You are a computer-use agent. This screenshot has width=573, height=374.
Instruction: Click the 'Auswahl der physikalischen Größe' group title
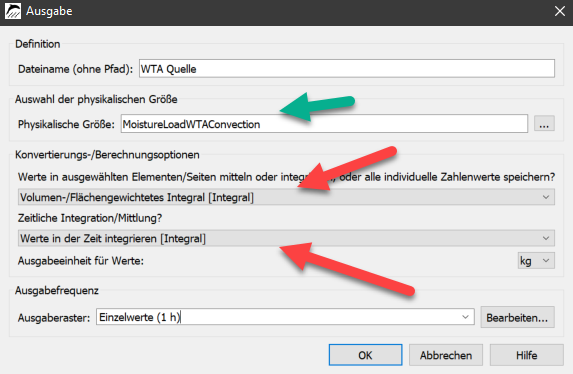click(x=96, y=99)
